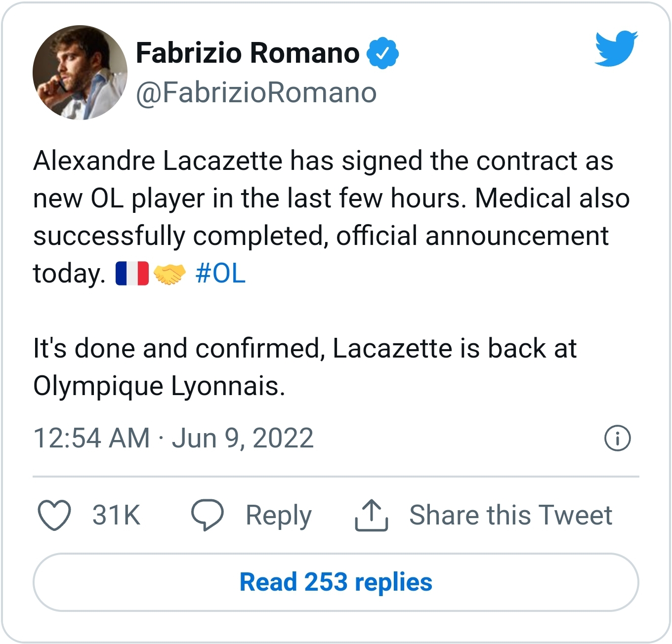Click the French flag emoji

pos(132,274)
